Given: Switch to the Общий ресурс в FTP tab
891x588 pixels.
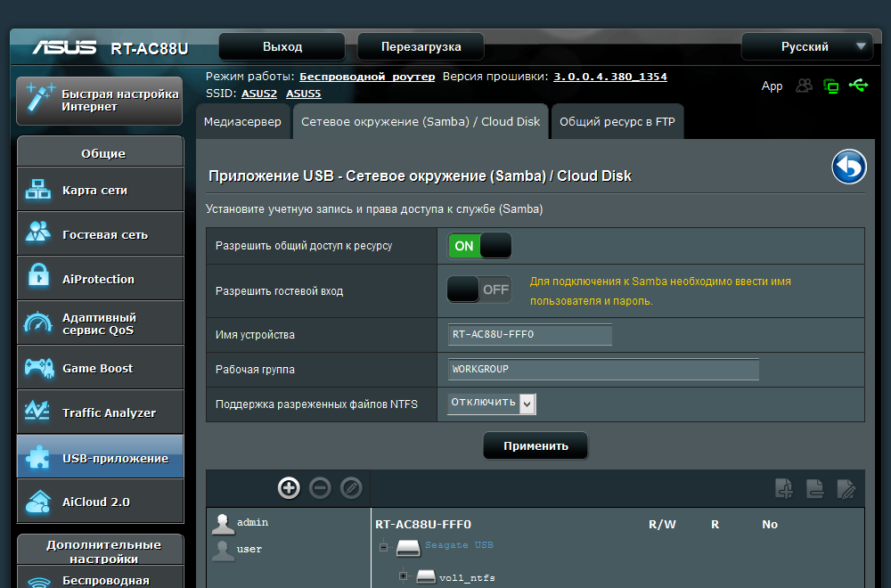Looking at the screenshot, I should pos(617,121).
